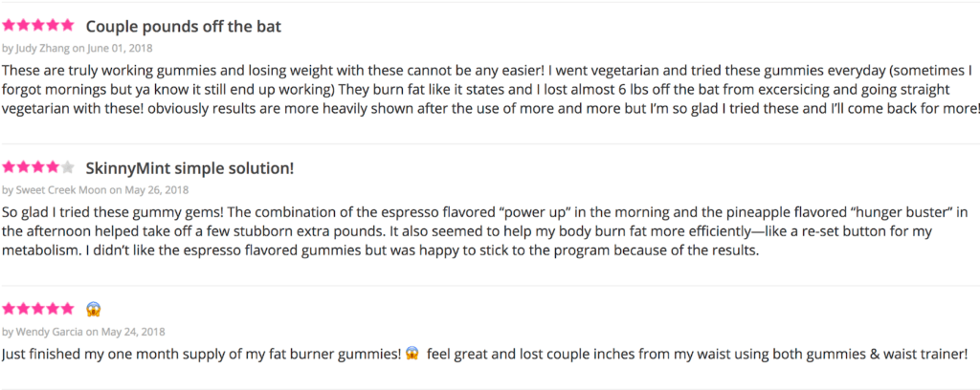Click the first pink star of Judy's rating
The width and height of the screenshot is (980, 390).
point(10,26)
